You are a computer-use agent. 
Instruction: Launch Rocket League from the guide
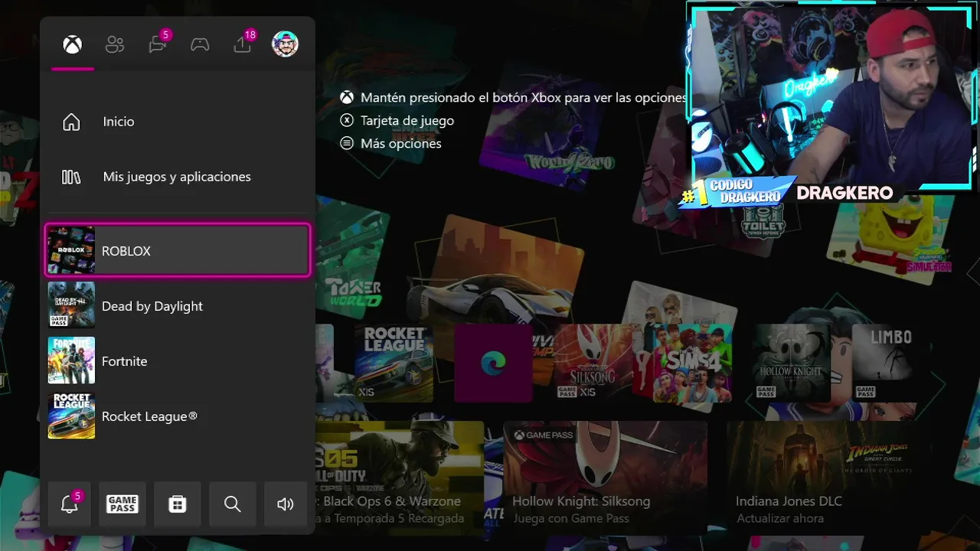click(x=178, y=416)
